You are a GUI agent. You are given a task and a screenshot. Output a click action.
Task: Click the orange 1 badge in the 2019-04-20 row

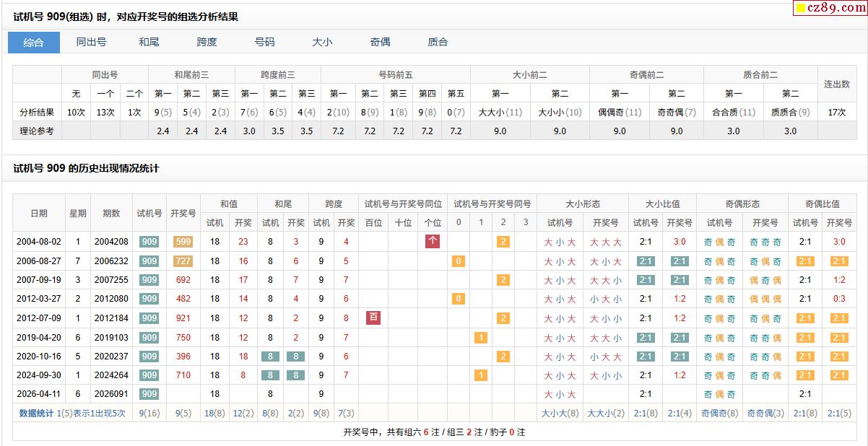(481, 337)
